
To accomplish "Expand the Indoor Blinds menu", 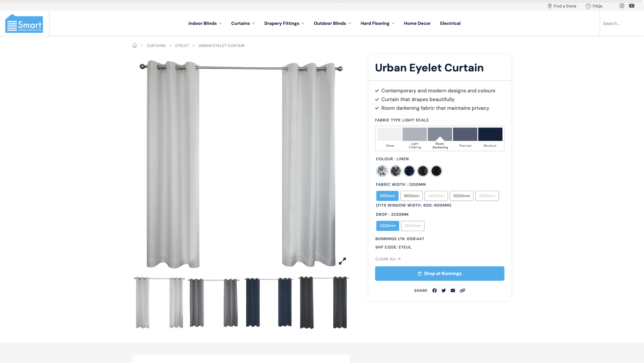I will [x=205, y=23].
